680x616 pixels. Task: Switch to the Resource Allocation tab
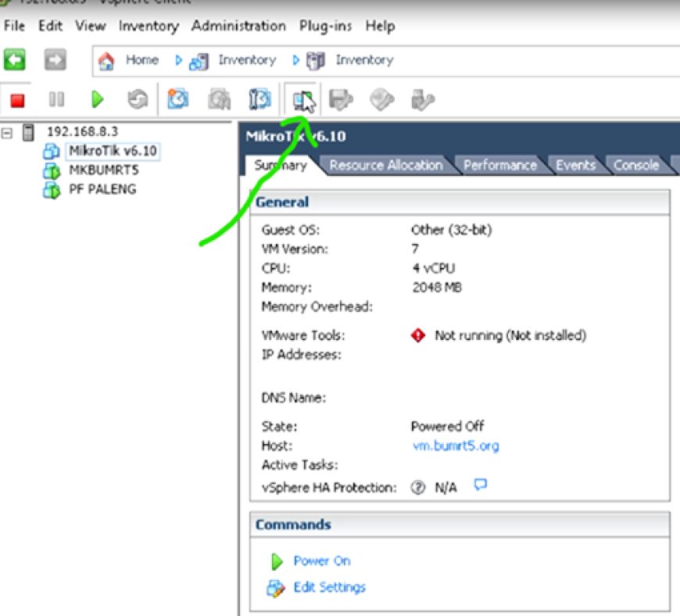point(386,165)
